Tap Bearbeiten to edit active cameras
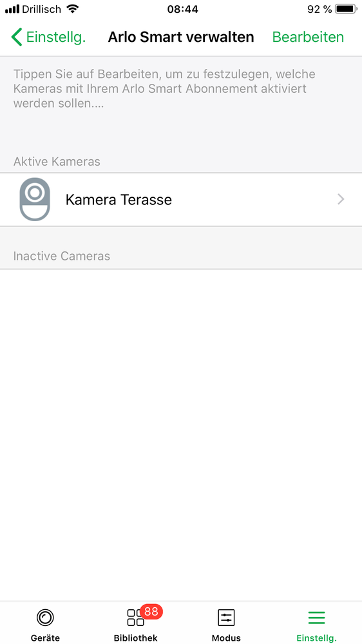This screenshot has width=362, height=644. point(308,37)
